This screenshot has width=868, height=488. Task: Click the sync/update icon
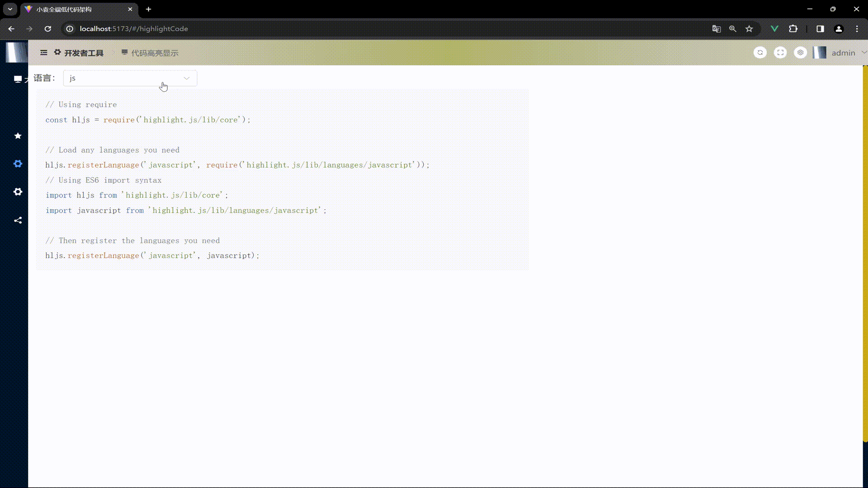(761, 53)
